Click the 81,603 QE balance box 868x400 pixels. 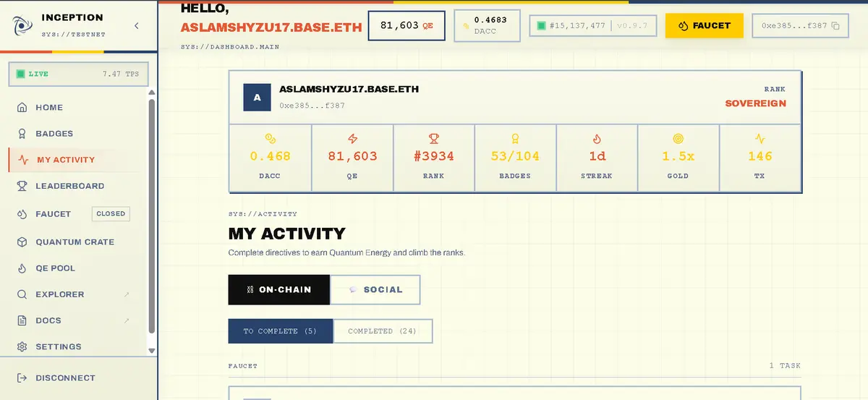[x=407, y=25]
